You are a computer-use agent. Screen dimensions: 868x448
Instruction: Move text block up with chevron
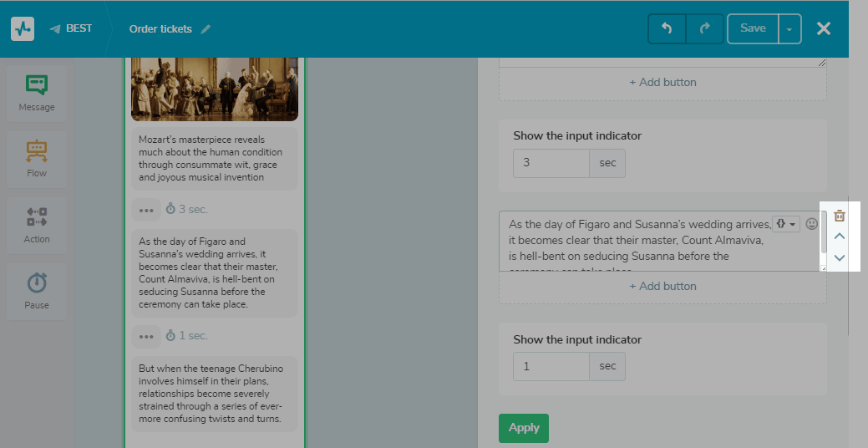pyautogui.click(x=840, y=237)
